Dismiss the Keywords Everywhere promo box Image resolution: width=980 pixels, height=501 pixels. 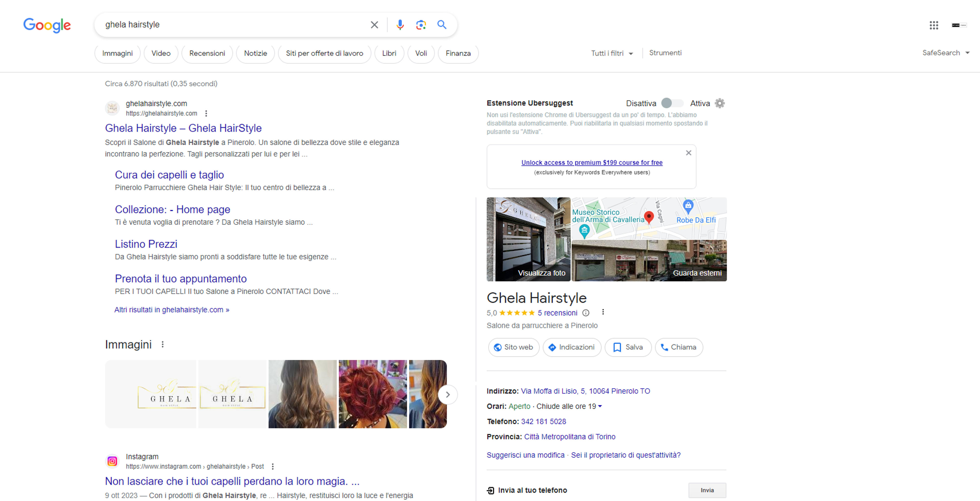tap(689, 153)
